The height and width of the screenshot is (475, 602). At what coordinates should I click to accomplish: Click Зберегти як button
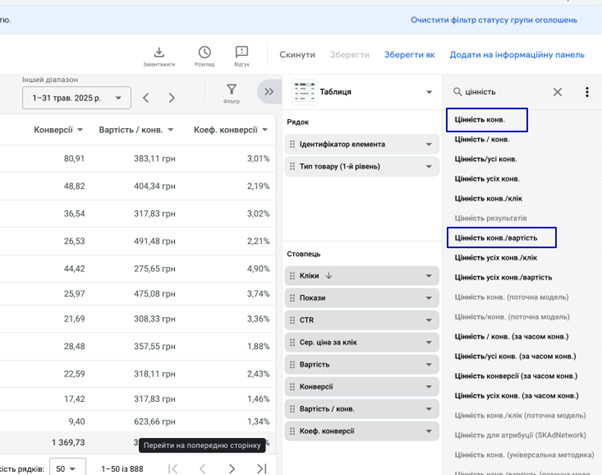click(x=410, y=55)
